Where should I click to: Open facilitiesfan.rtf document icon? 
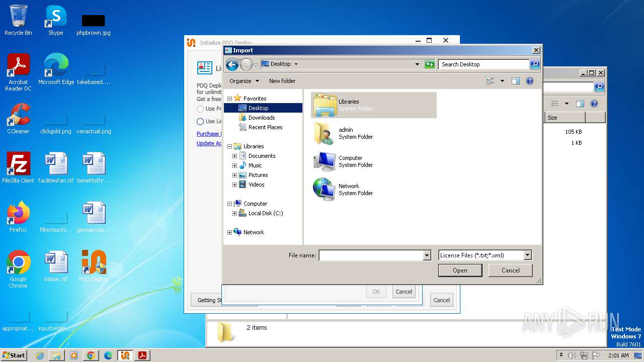click(56, 168)
